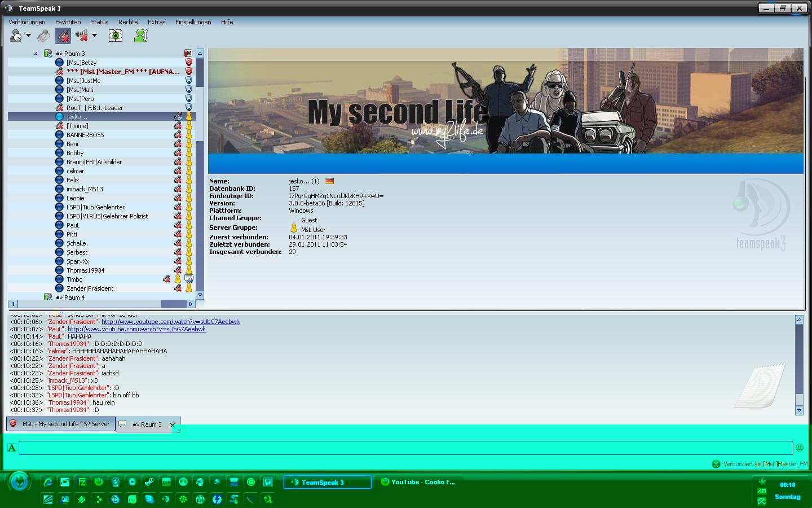Open the Status menu
Image resolution: width=812 pixels, height=508 pixels.
100,22
